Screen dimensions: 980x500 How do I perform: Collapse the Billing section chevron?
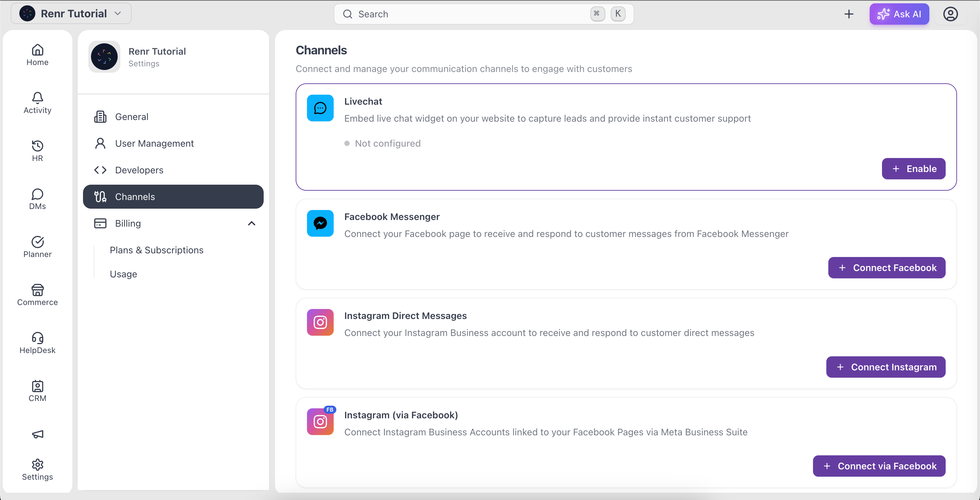pos(251,223)
